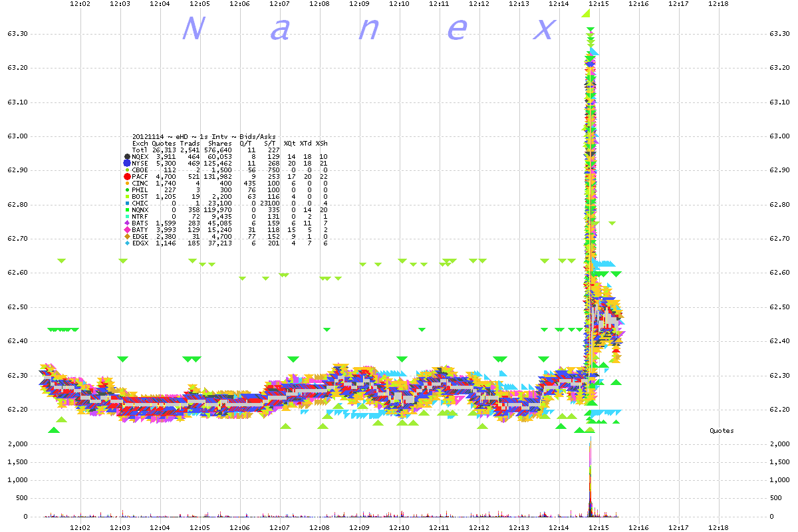Click the '%Qt' column header

pyautogui.click(x=290, y=143)
